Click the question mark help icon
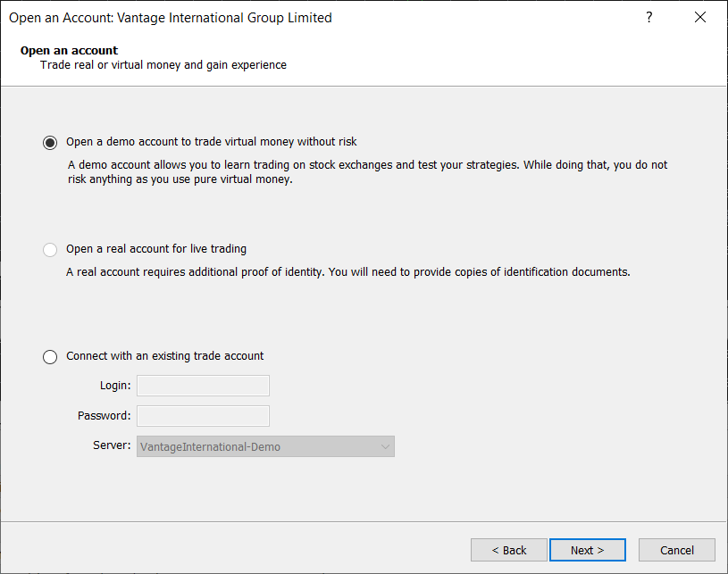 (649, 18)
